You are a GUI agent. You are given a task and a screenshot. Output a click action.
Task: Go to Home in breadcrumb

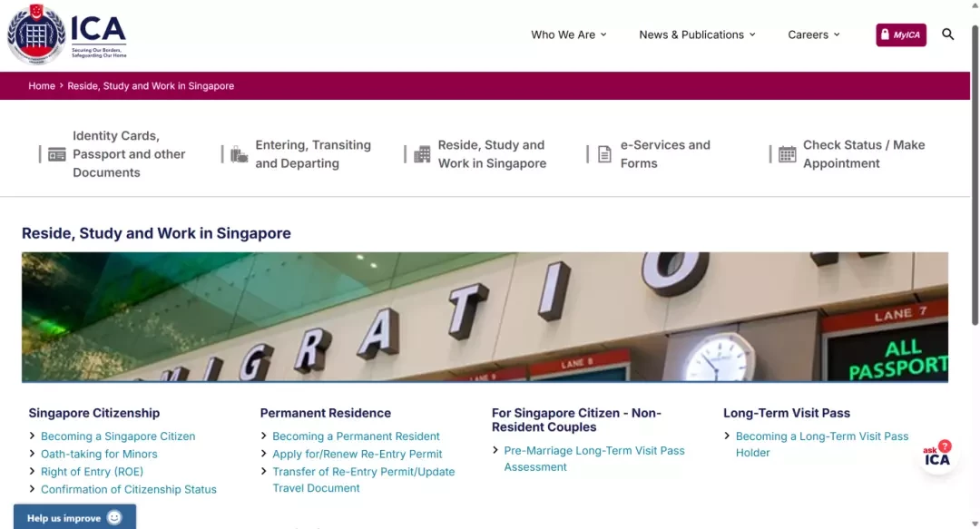[42, 85]
